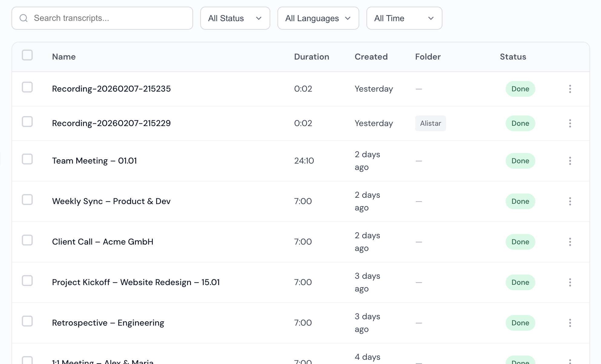
Task: Open the transcript Retrospective – Engineering
Action: coord(108,323)
